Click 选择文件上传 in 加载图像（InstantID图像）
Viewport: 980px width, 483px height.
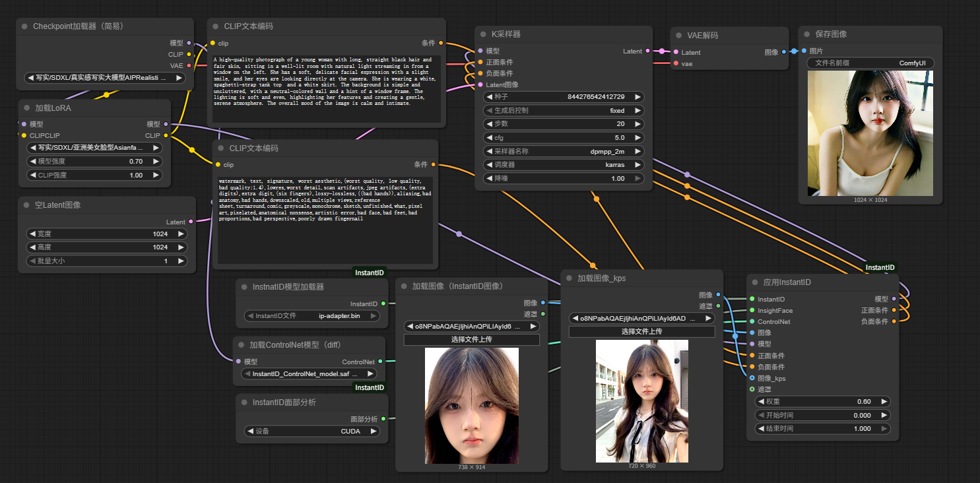point(472,340)
